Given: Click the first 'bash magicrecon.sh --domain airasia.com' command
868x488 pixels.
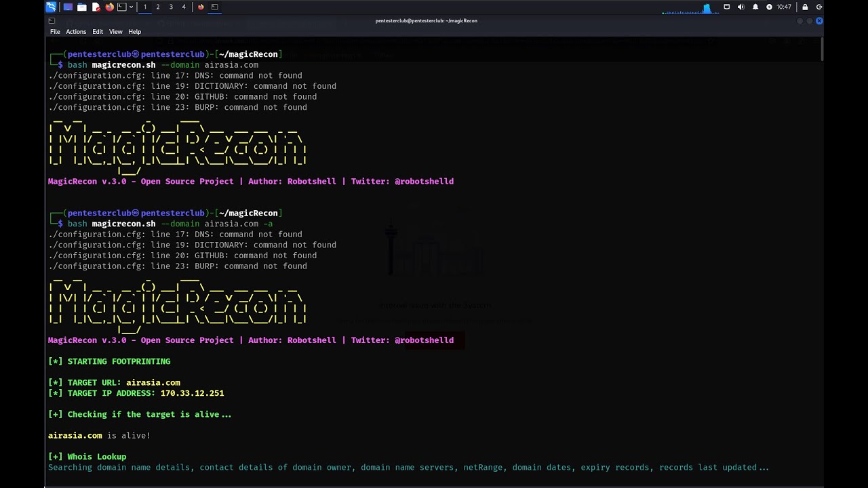Looking at the screenshot, I should (163, 65).
